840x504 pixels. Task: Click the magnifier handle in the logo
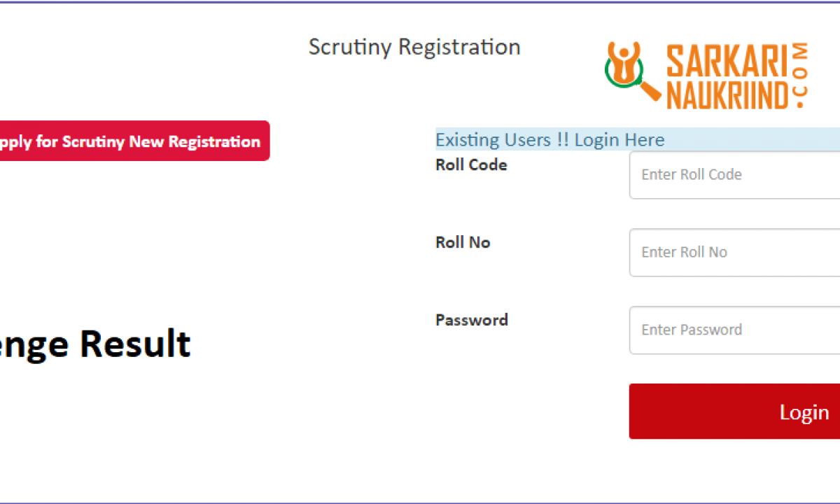click(x=650, y=92)
